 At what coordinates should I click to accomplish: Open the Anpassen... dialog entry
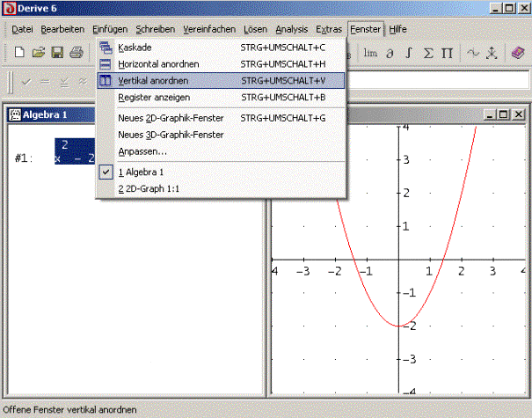222,151
